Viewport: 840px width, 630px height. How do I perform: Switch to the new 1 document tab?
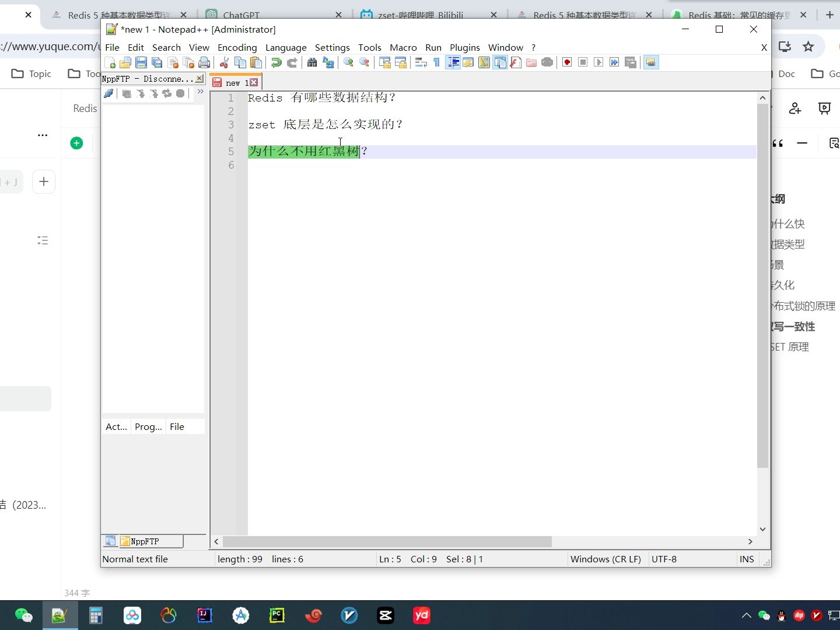click(232, 82)
